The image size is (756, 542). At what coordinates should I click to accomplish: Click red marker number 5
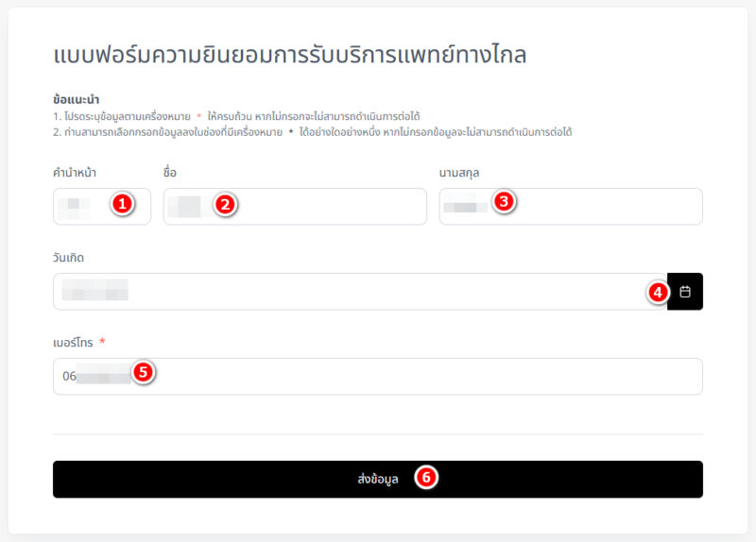(143, 372)
